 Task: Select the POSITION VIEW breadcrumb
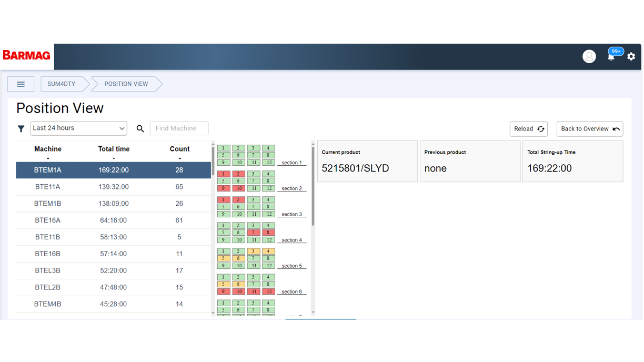126,84
